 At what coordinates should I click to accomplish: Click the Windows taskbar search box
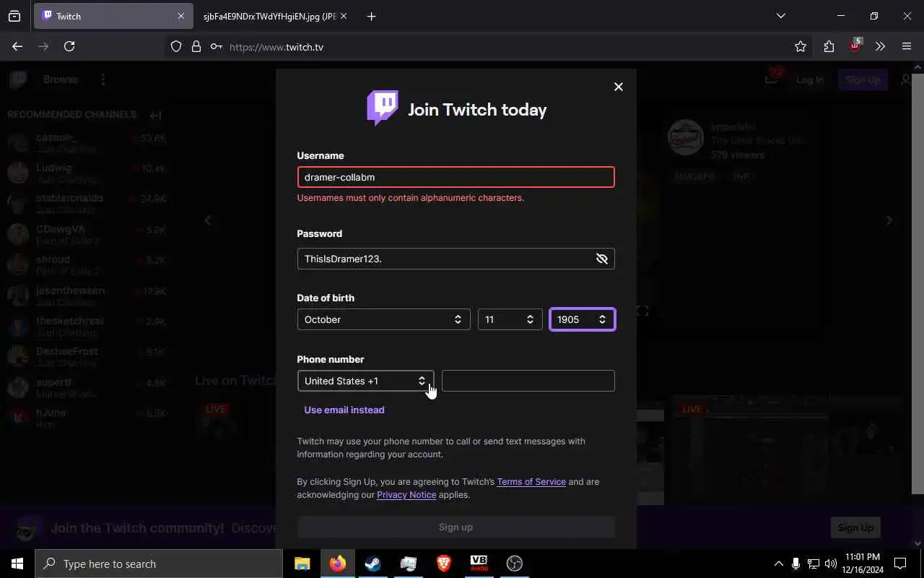159,564
